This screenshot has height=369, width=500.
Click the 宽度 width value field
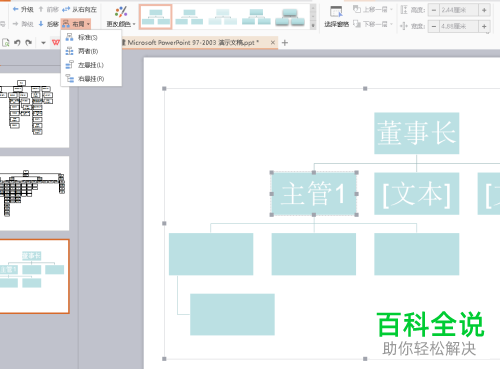tap(459, 26)
